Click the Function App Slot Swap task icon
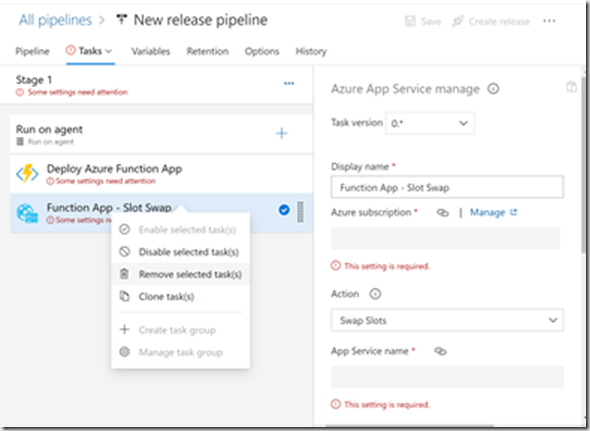Image resolution: width=590 pixels, height=431 pixels. [x=27, y=213]
